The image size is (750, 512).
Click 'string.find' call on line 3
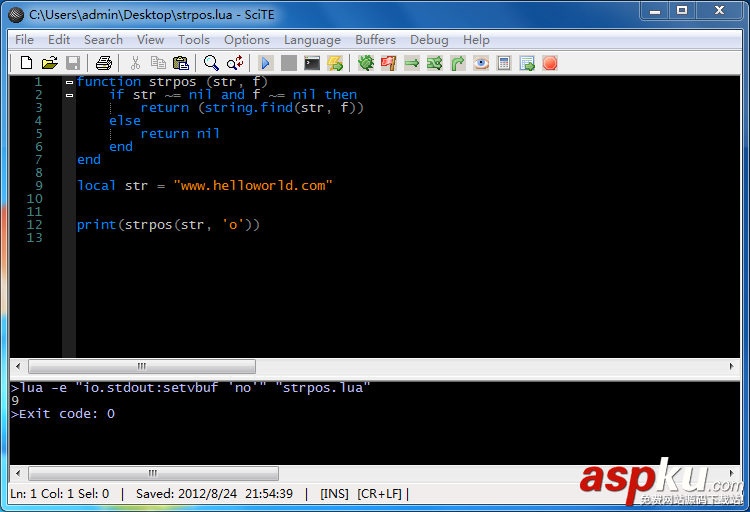click(x=249, y=108)
